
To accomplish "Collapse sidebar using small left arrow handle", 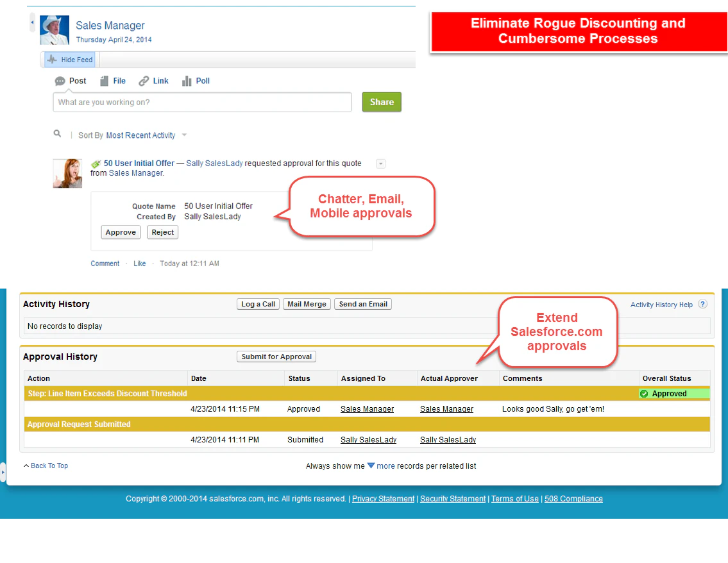I will tap(32, 22).
